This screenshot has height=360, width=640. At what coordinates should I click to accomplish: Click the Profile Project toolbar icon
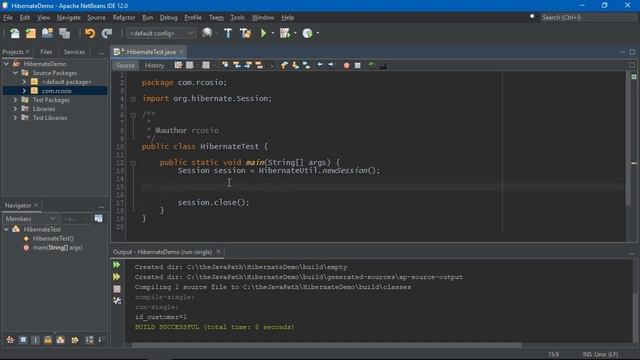click(307, 33)
